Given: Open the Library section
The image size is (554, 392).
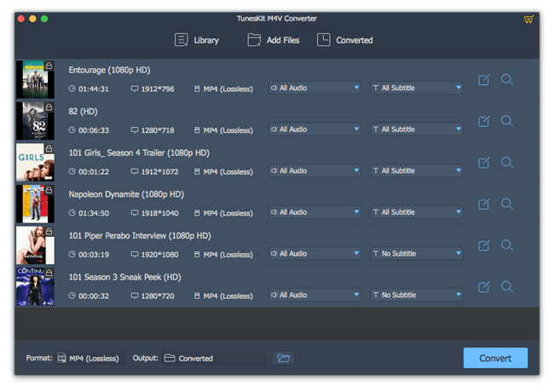Looking at the screenshot, I should [x=197, y=40].
